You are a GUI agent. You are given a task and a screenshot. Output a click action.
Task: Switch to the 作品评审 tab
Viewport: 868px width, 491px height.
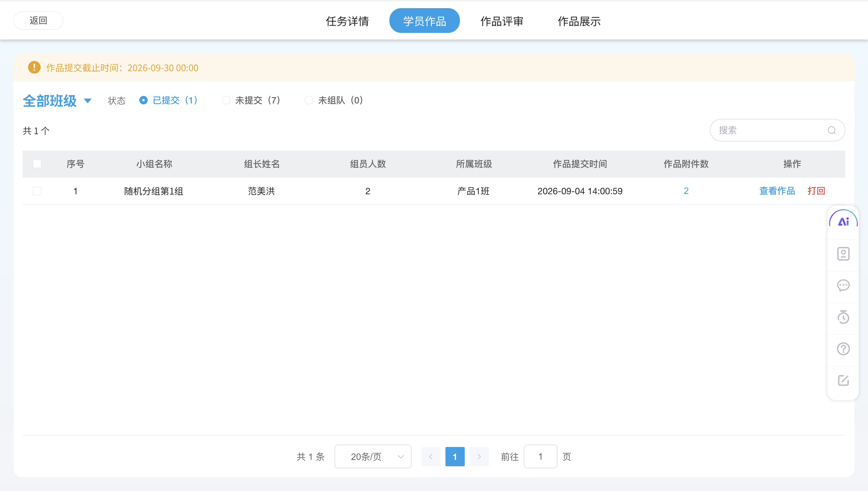[x=502, y=21]
